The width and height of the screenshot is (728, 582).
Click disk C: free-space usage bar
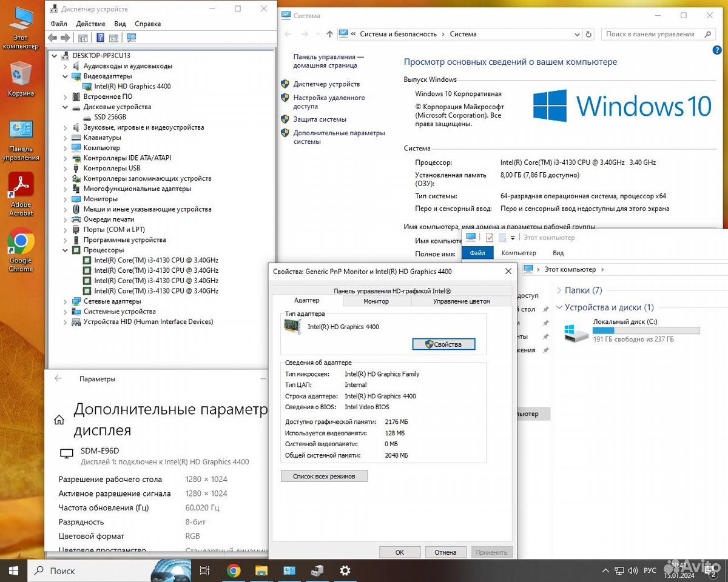click(x=646, y=330)
